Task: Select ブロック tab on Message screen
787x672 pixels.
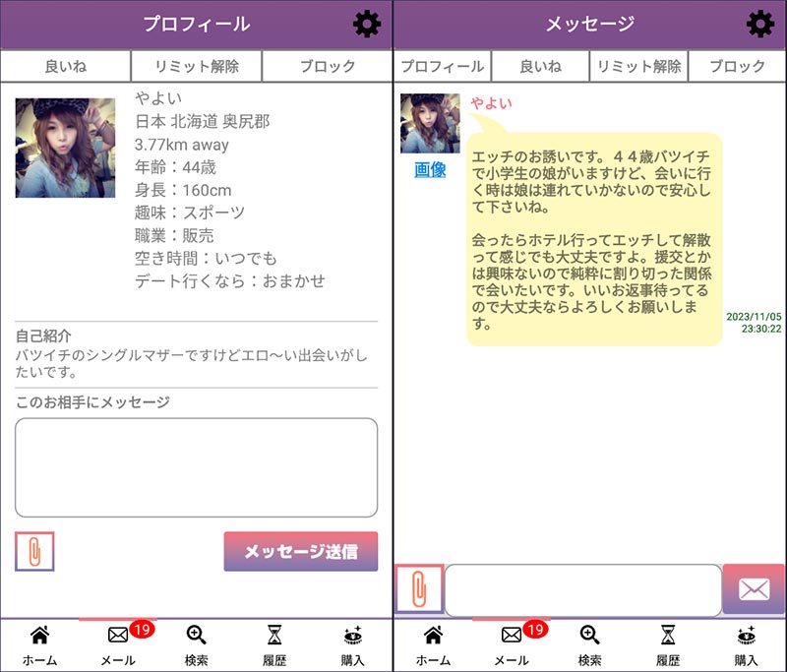Action: click(737, 66)
